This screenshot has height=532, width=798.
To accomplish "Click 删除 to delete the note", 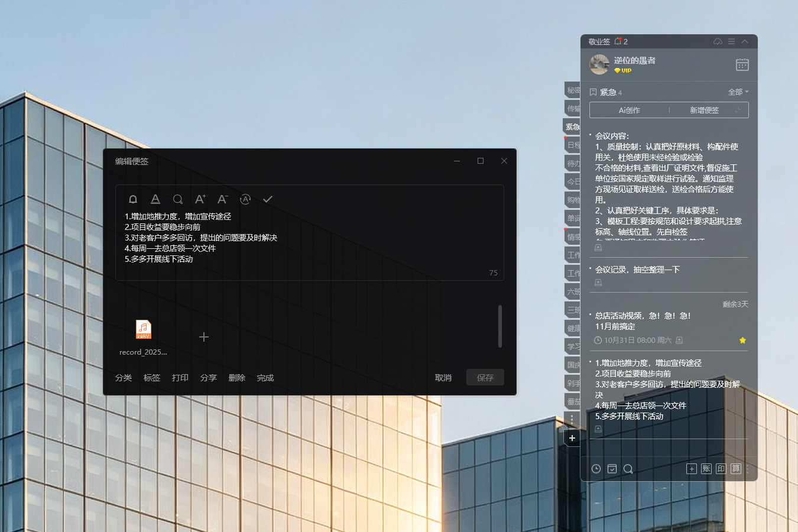I will tap(237, 378).
